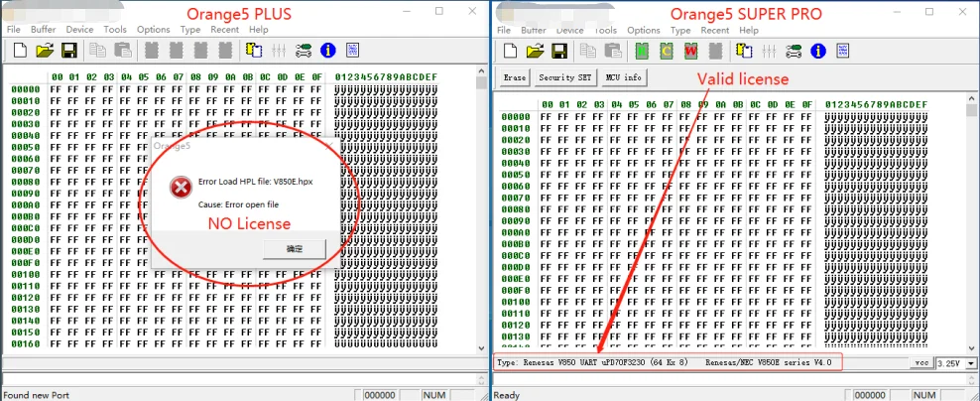Open Buffer menu in Orange5 PLUS window

43,30
